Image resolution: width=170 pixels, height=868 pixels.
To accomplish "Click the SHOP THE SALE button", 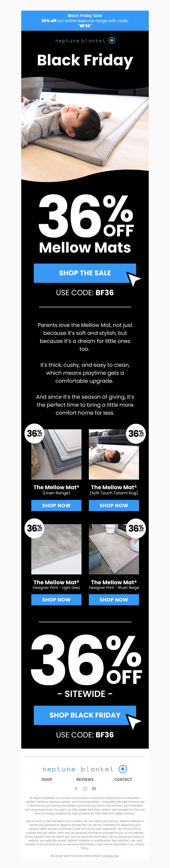I will pyautogui.click(x=85, y=273).
